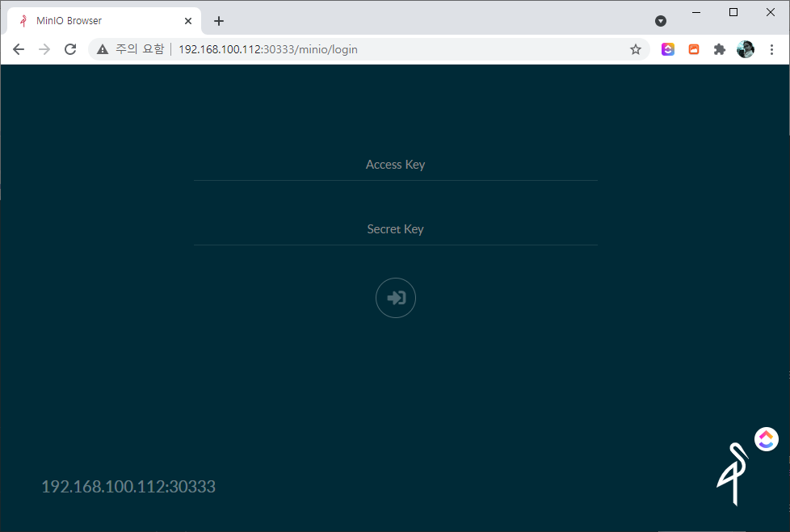Click the browser forward arrow

(x=44, y=49)
